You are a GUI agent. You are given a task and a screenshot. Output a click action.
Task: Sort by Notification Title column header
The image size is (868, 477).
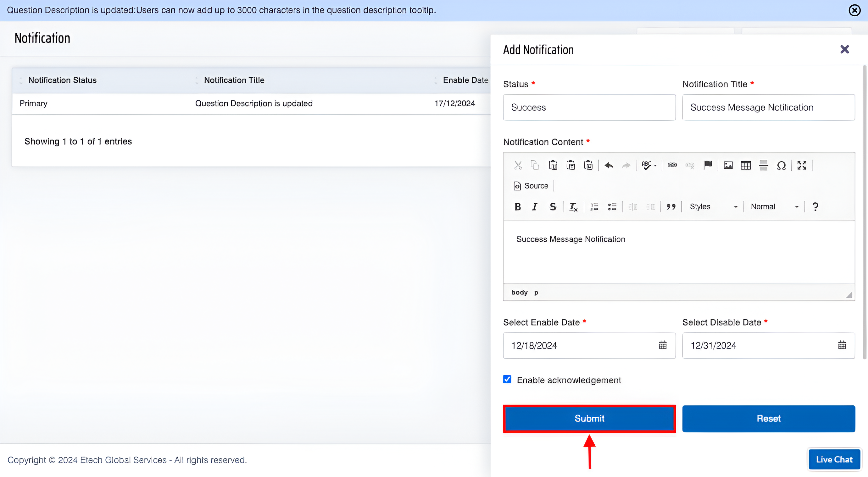pos(234,80)
